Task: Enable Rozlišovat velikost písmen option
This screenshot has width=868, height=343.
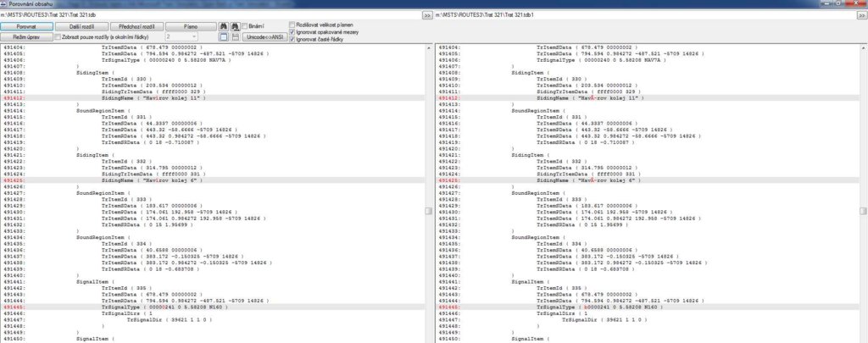Action: 292,25
